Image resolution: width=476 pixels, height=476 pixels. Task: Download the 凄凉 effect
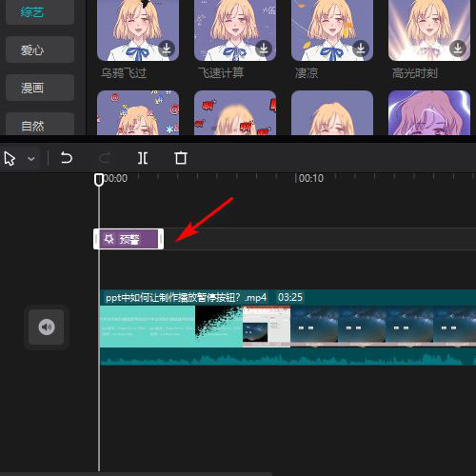click(x=361, y=49)
